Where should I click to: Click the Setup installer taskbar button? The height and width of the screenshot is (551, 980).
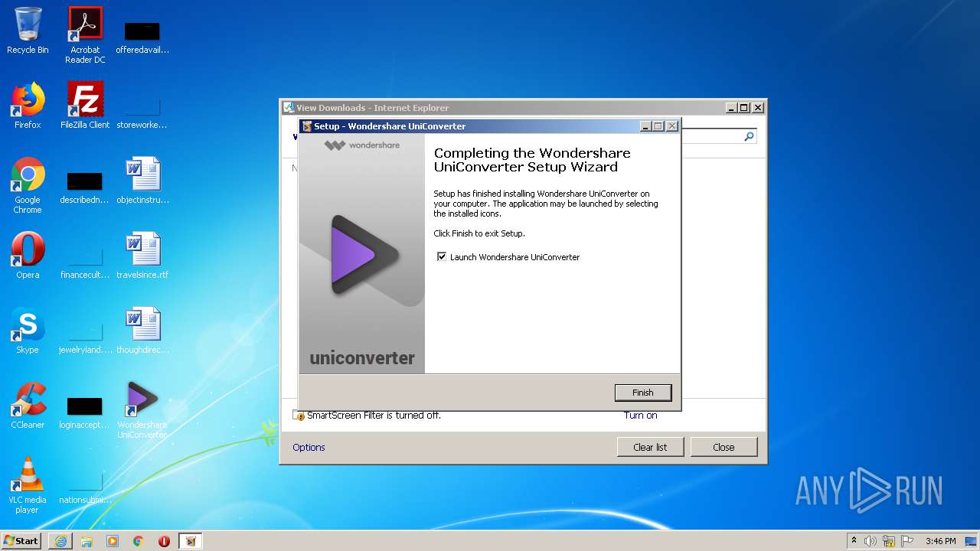click(191, 541)
